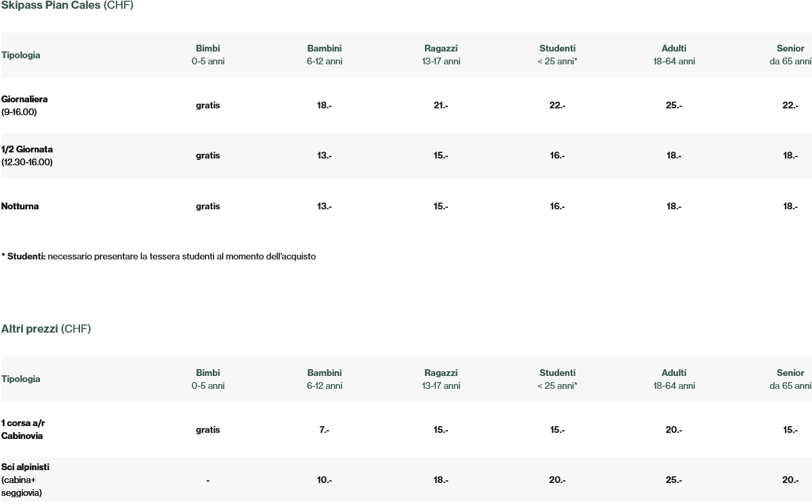Click the Senior header in Skipass table

tap(790, 55)
